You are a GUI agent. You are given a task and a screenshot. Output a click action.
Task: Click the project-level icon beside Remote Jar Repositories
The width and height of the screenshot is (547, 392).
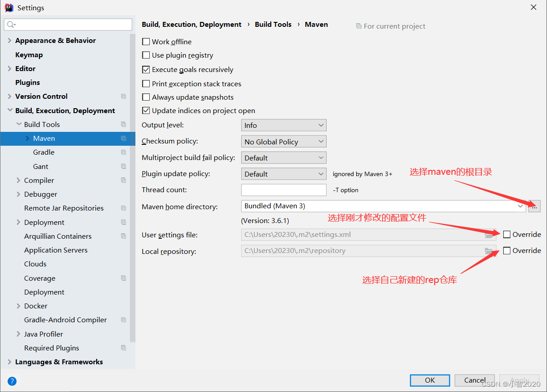pos(123,208)
